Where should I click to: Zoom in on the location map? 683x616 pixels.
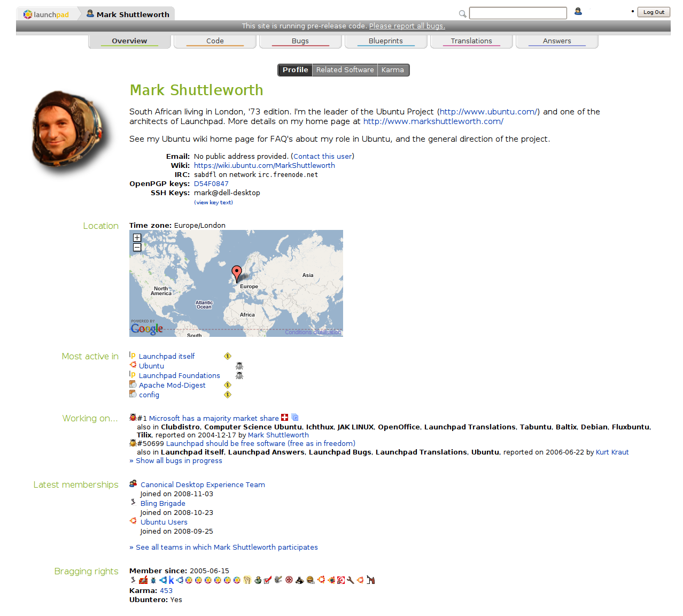(x=137, y=237)
